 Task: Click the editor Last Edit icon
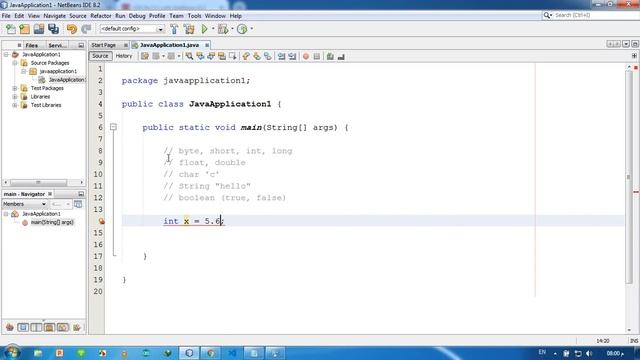tap(144, 56)
